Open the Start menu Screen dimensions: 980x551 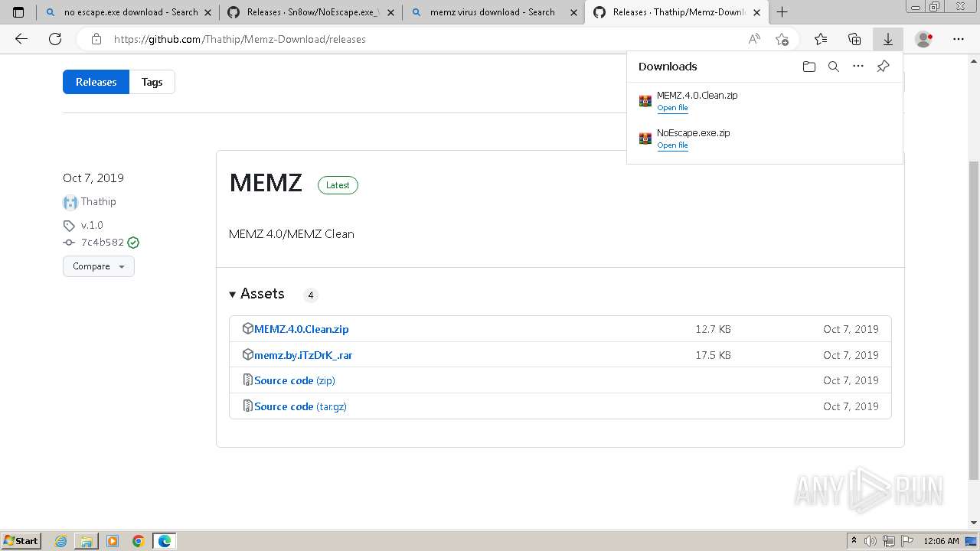[x=21, y=541]
